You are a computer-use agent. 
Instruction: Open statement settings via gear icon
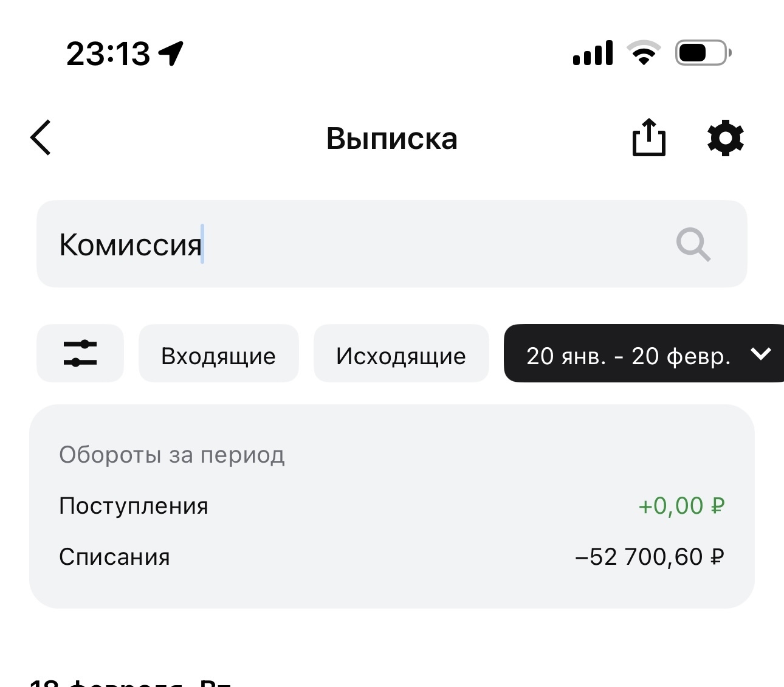(x=726, y=138)
